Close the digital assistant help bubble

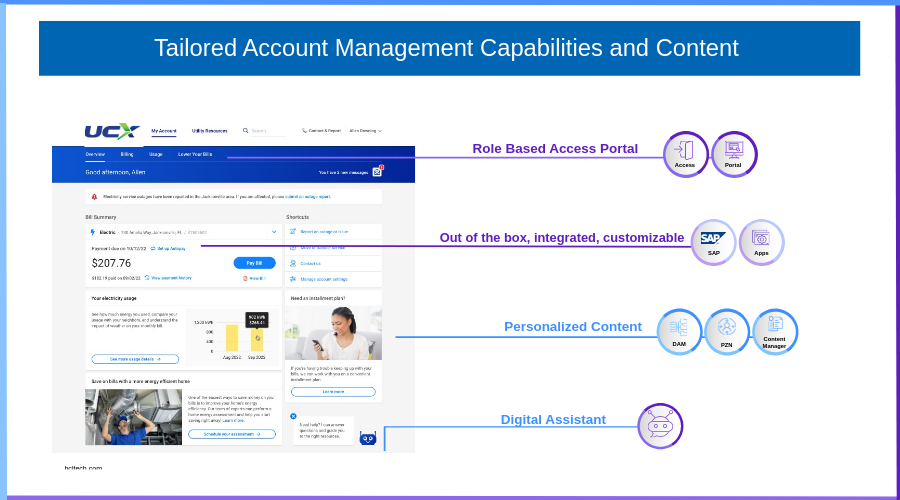(x=293, y=416)
